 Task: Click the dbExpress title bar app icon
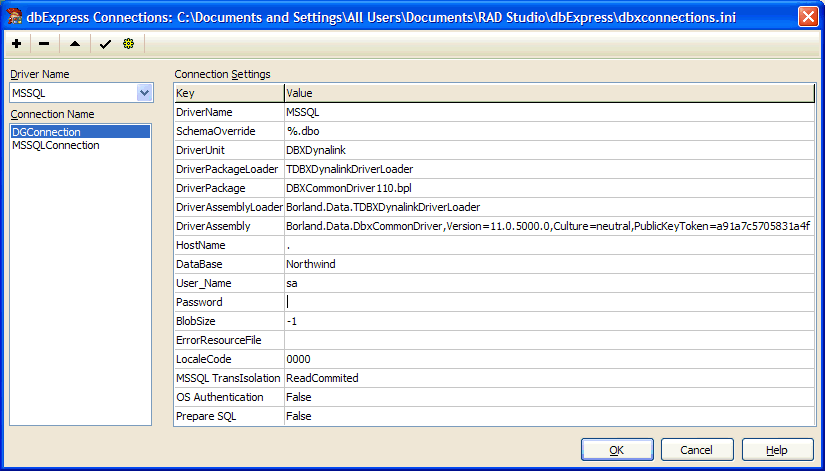pyautogui.click(x=14, y=17)
